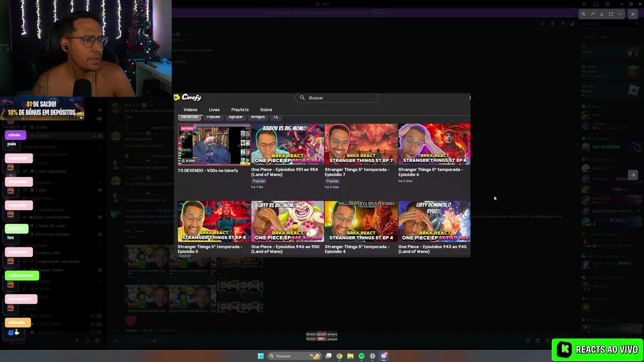Click title 'Stranger Things 5ª temporada - Episódio 4'

tap(357, 249)
